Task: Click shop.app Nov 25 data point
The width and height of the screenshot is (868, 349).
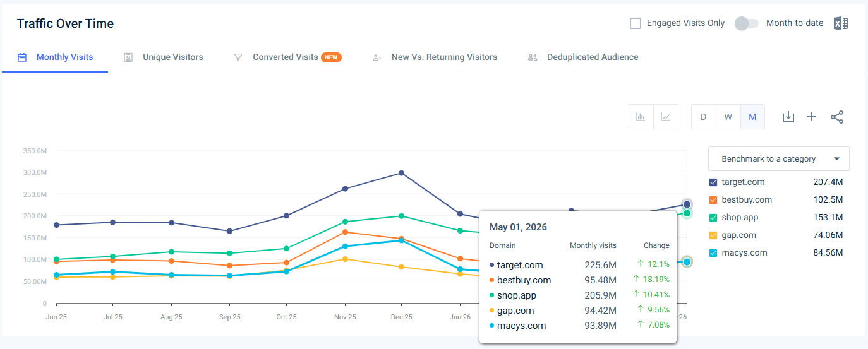Action: [345, 222]
